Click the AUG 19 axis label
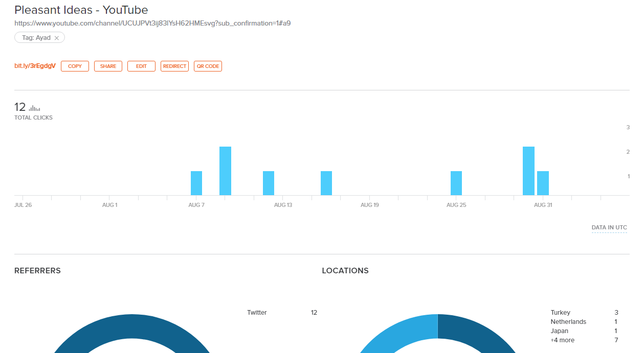This screenshot has width=644, height=353. (370, 205)
